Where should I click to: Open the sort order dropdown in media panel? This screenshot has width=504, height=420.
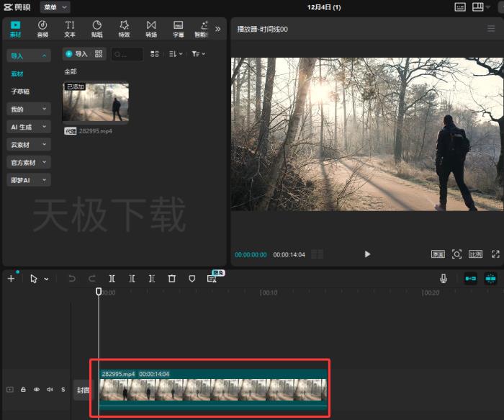175,54
